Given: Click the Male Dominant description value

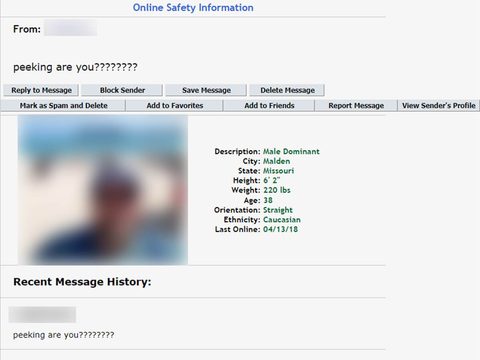Looking at the screenshot, I should (x=291, y=151).
